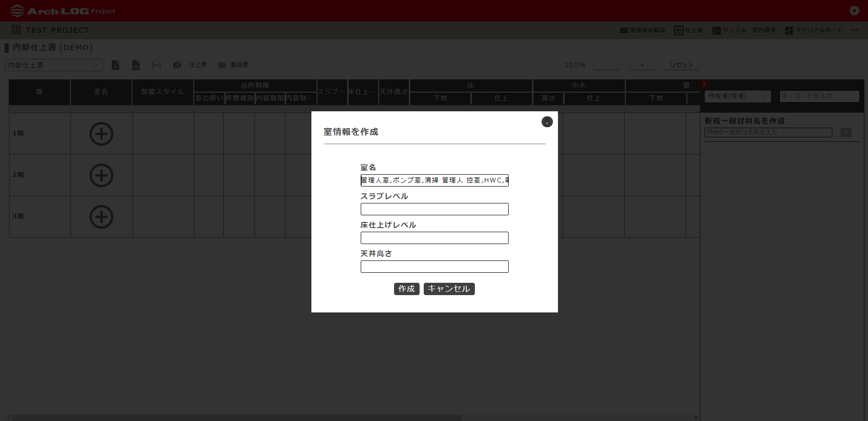Viewport: 868px width, 421px height.
Task: Click the 室名 column header
Action: [101, 92]
